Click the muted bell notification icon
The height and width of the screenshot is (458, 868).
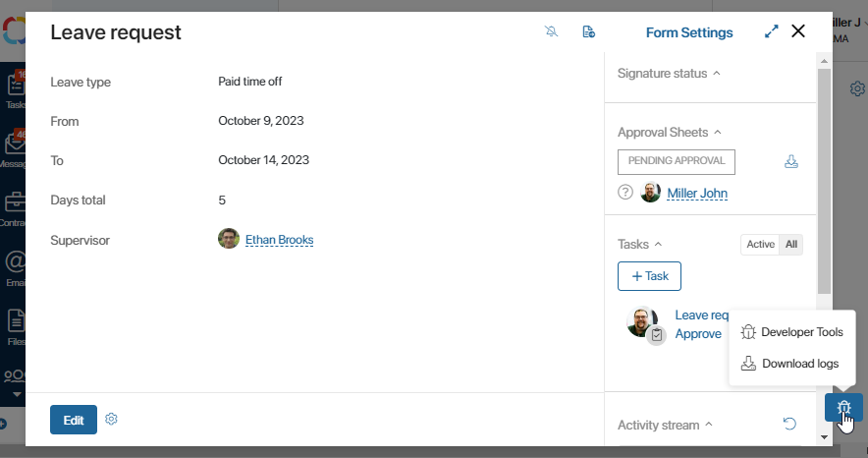[552, 31]
